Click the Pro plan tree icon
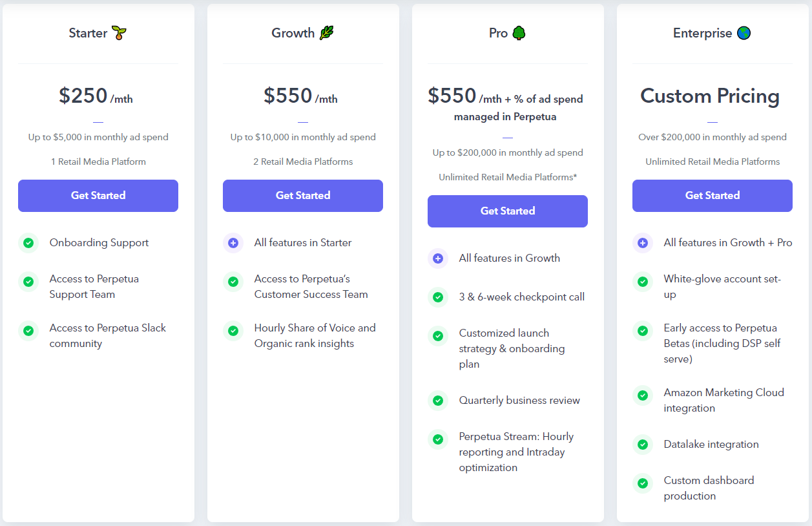 point(519,33)
